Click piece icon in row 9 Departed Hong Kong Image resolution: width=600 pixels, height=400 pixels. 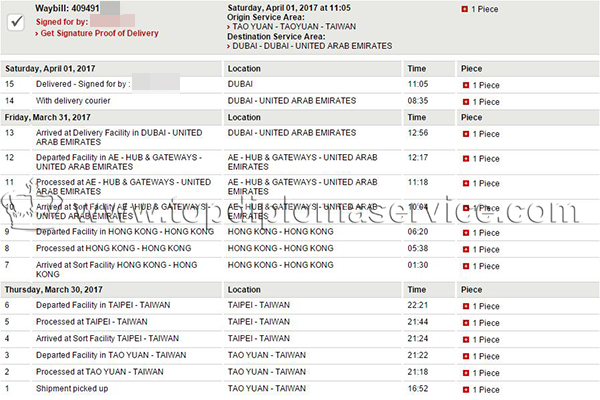click(x=466, y=233)
